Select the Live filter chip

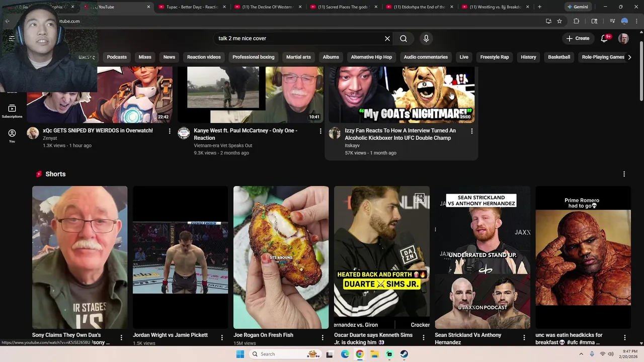[464, 57]
